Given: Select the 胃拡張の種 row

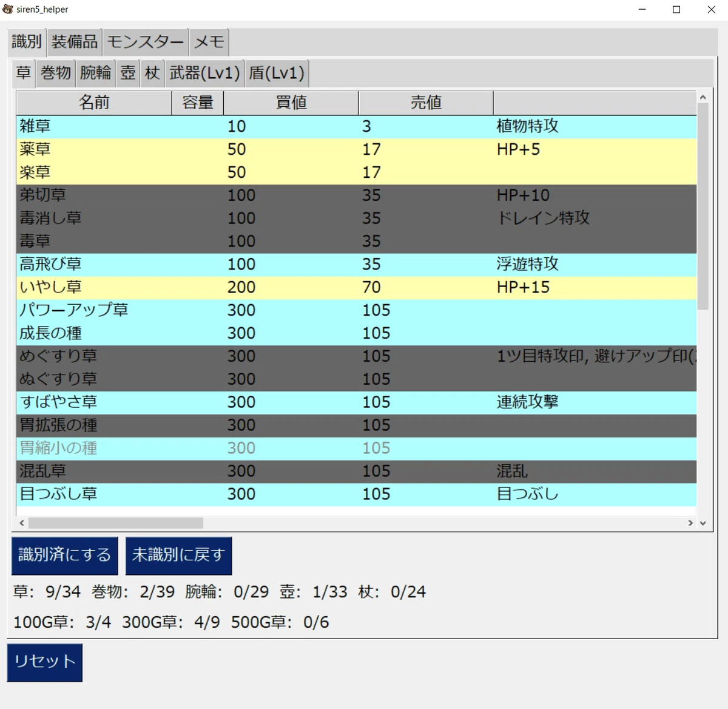Looking at the screenshot, I should (x=356, y=425).
